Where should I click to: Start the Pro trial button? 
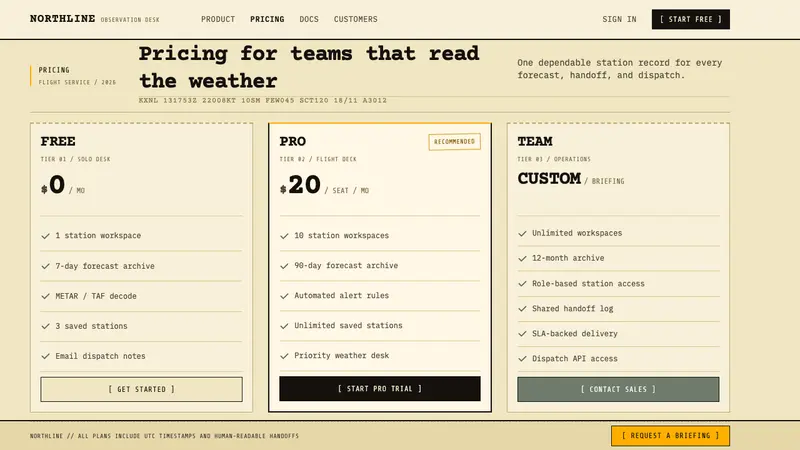click(x=380, y=389)
